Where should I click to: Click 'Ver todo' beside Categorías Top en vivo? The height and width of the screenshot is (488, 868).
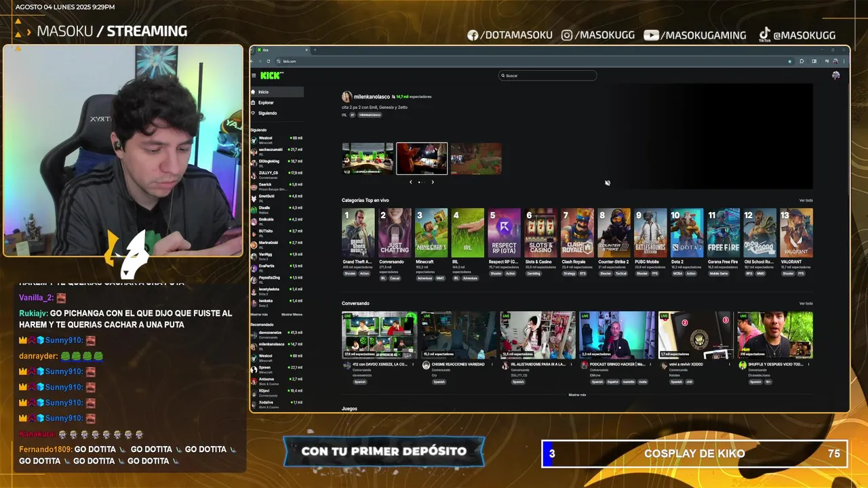[806, 201]
